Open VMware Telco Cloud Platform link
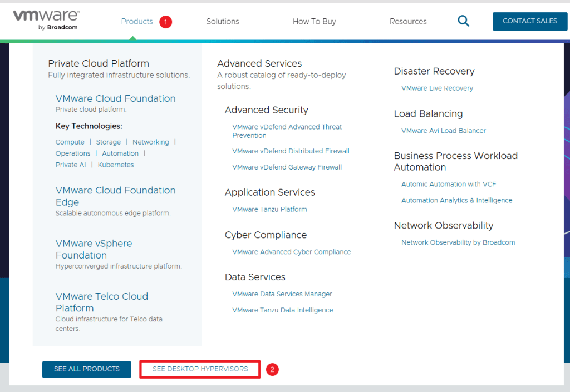Image resolution: width=570 pixels, height=392 pixels. coord(102,302)
